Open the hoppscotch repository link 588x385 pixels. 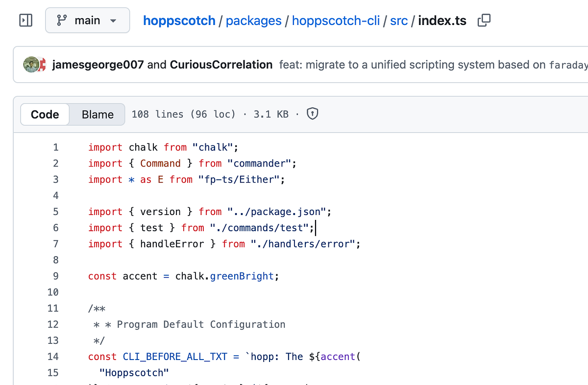click(x=179, y=21)
